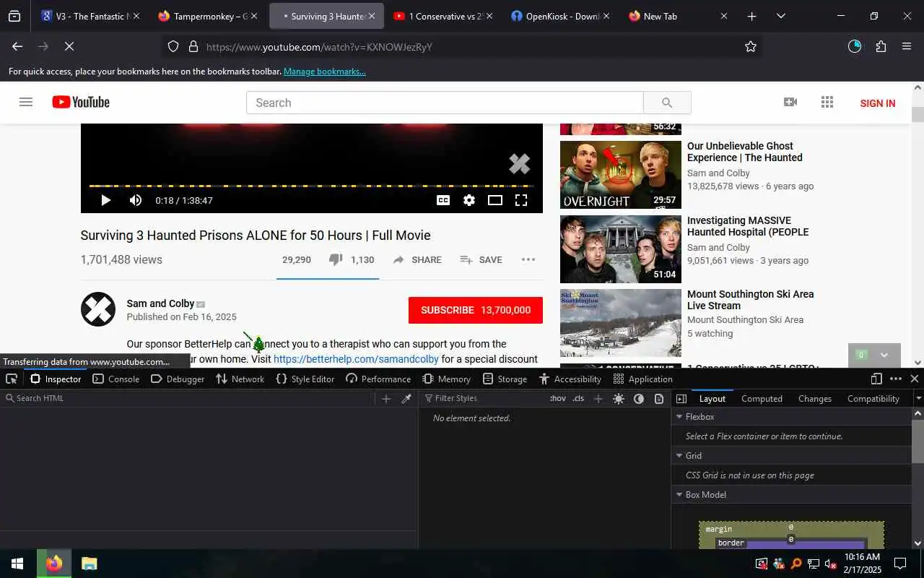
Task: Switch to the OpenKiosk tab
Action: point(560,16)
